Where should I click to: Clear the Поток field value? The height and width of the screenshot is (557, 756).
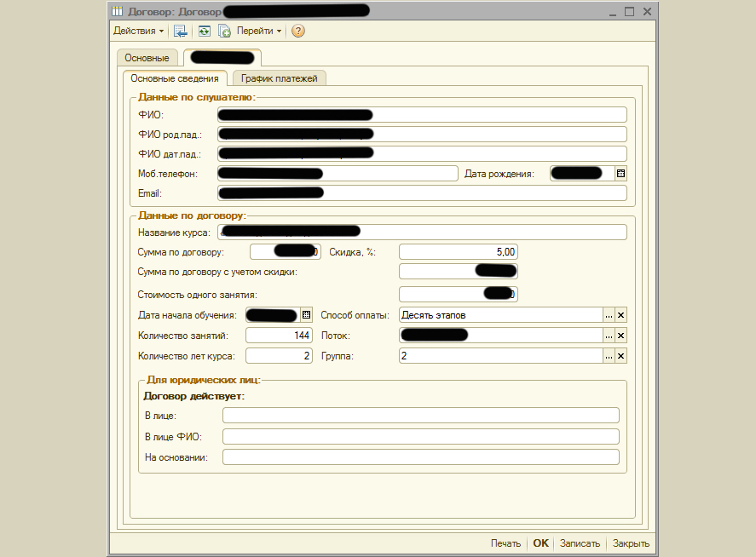pos(620,336)
